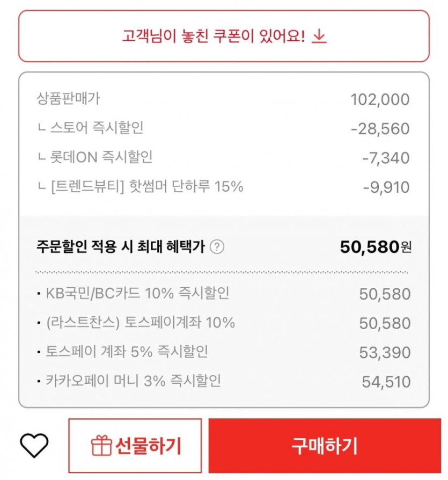Open the missed coupon banner text

coord(214,37)
